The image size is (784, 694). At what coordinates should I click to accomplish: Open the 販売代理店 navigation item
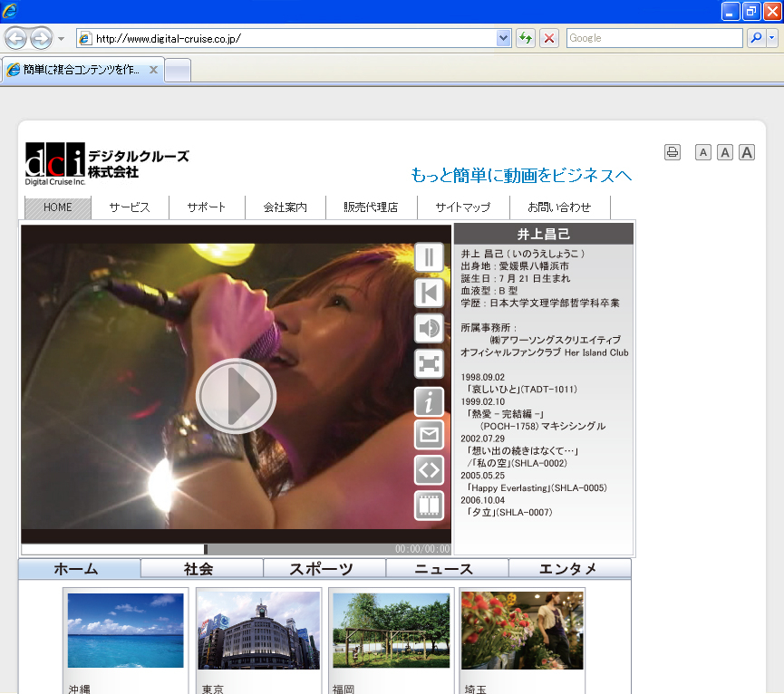[371, 207]
